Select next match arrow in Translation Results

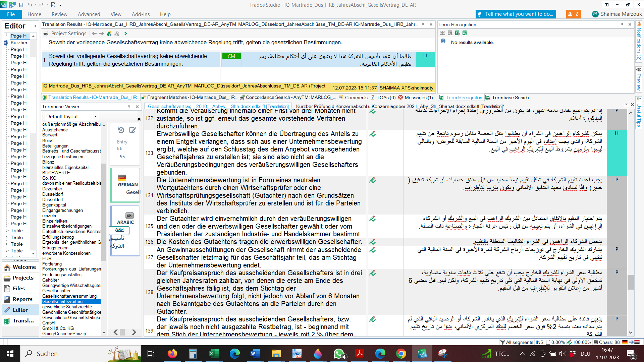tap(101, 34)
